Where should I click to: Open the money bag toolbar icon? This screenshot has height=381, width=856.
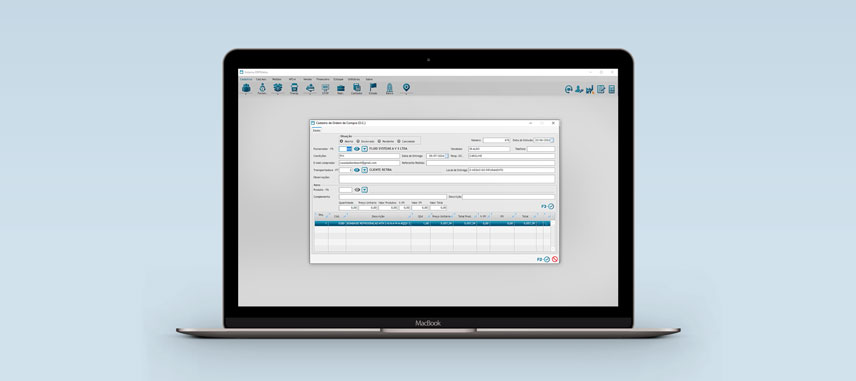click(x=262, y=87)
